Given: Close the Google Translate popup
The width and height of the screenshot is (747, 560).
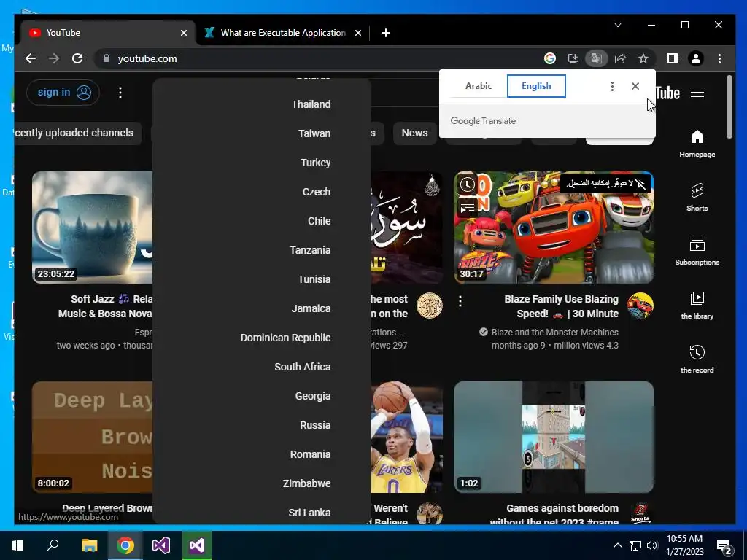Looking at the screenshot, I should (x=635, y=86).
